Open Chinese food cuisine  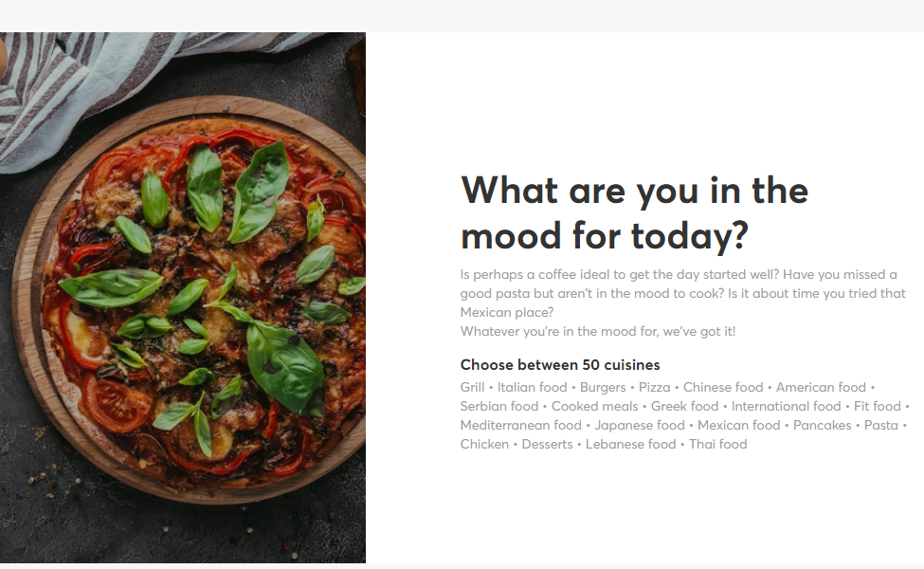tap(722, 387)
